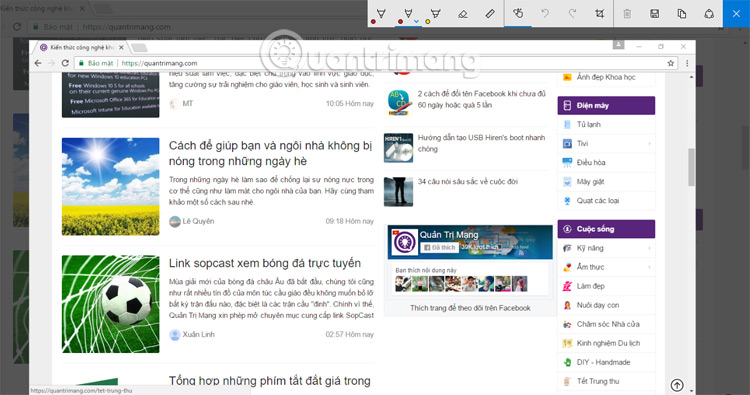Reload the page in front Chrome window

(x=65, y=63)
